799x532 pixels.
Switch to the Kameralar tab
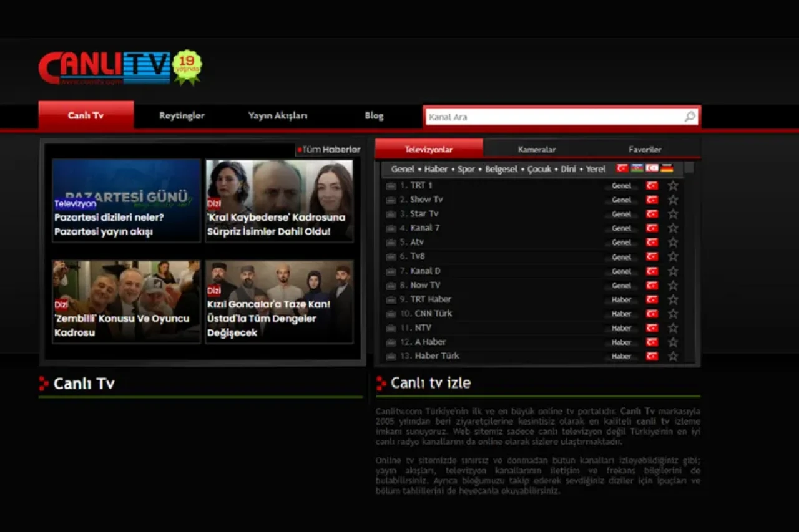(x=537, y=149)
